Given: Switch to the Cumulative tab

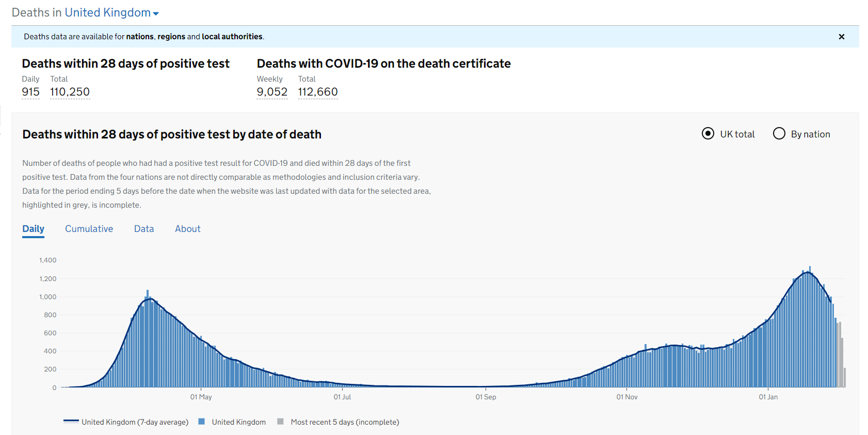Looking at the screenshot, I should click(x=89, y=229).
